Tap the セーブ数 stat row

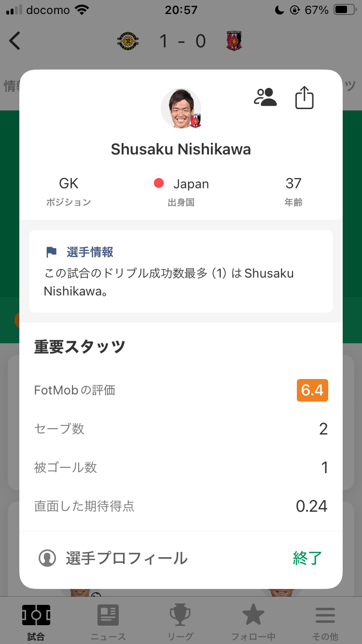click(x=181, y=429)
